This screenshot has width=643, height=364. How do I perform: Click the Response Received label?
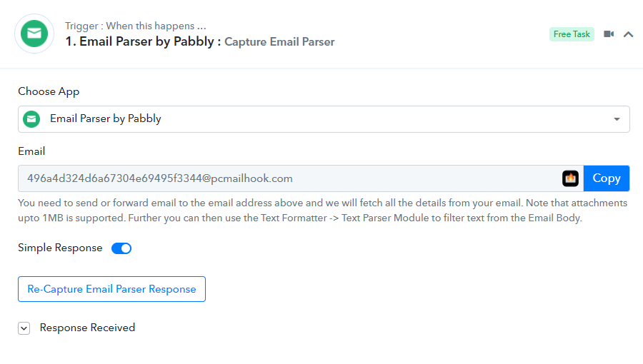tap(87, 328)
